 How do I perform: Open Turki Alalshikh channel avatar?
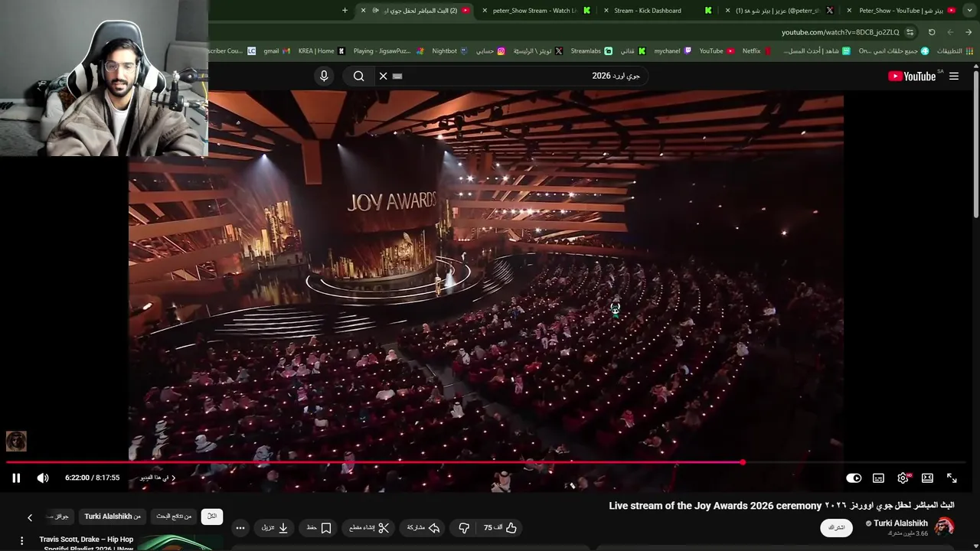(944, 527)
